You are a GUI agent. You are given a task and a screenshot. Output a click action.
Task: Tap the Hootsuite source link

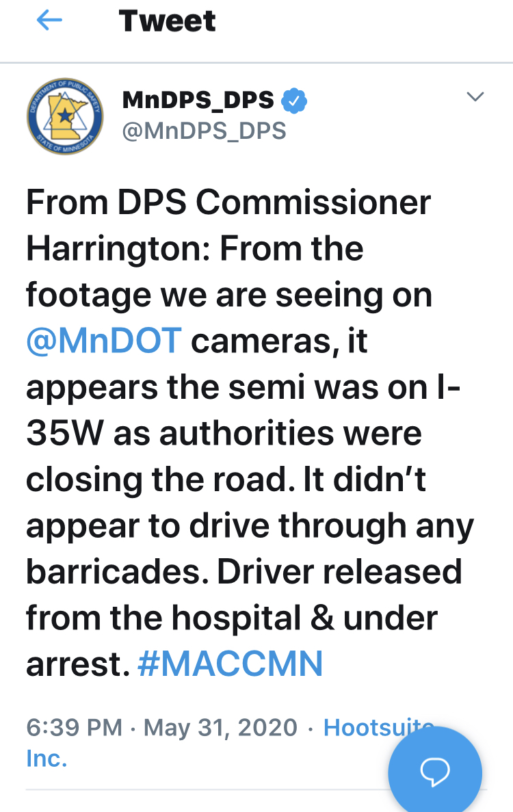378,727
